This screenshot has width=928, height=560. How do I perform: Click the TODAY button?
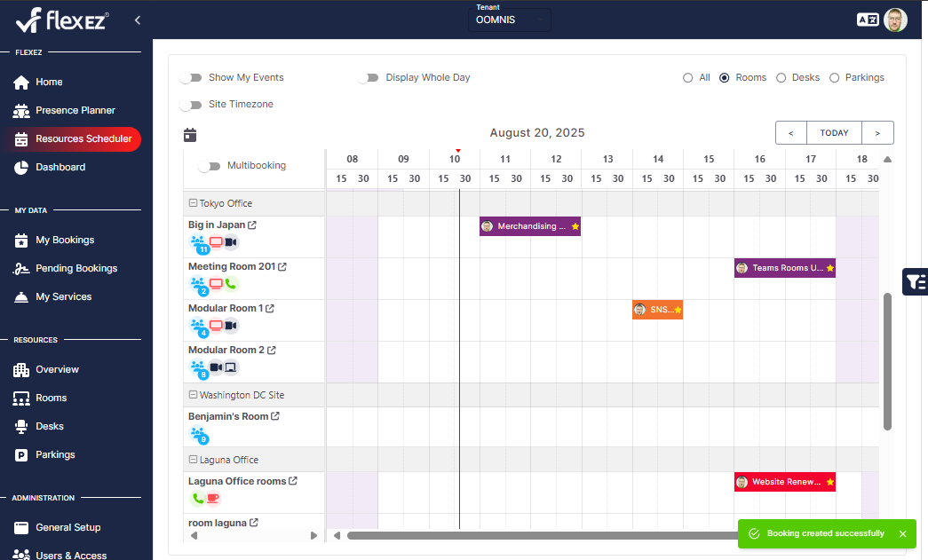pyautogui.click(x=834, y=132)
